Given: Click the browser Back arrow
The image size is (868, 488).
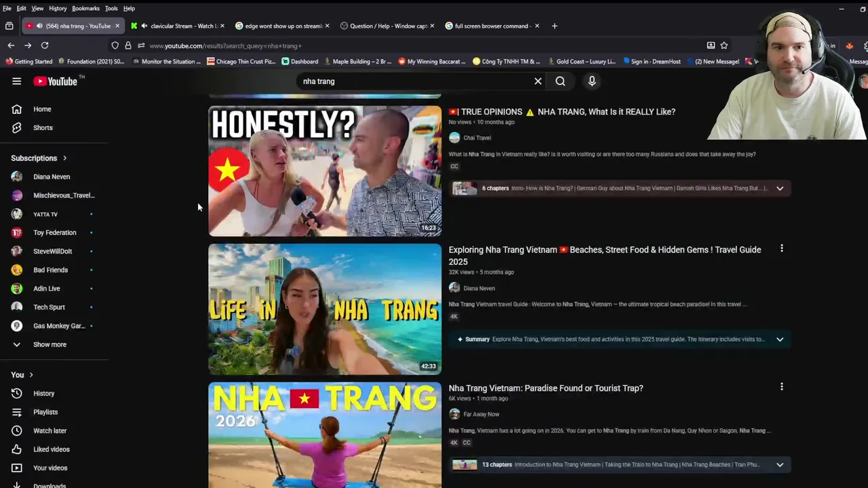Looking at the screenshot, I should [11, 45].
